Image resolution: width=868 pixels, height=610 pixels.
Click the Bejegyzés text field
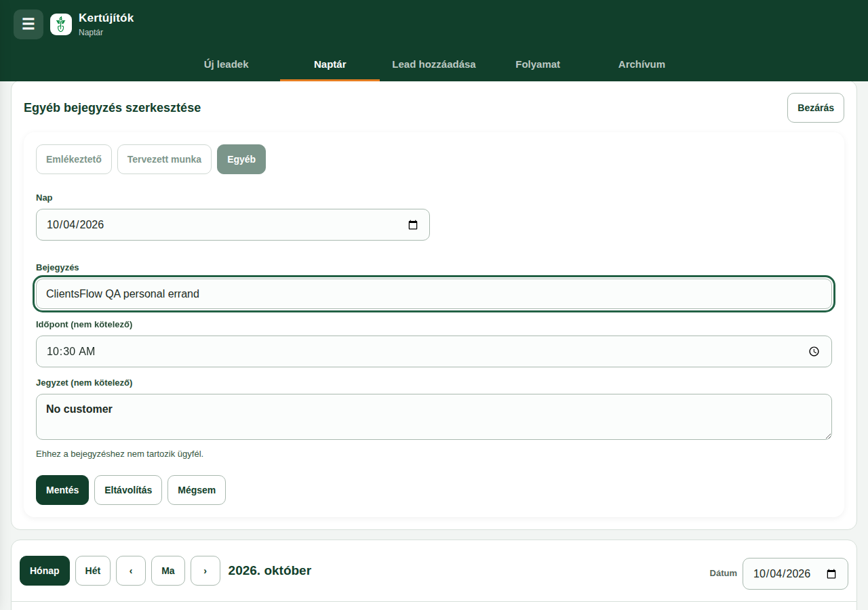(434, 294)
